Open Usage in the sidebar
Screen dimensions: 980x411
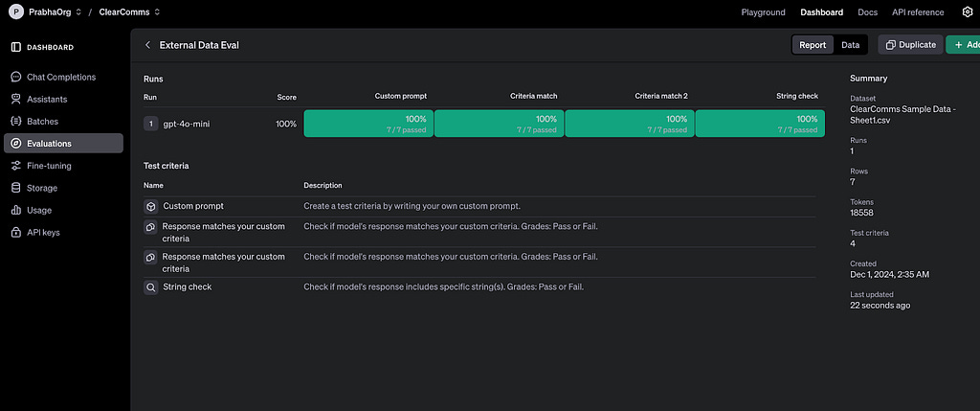[x=63, y=210]
